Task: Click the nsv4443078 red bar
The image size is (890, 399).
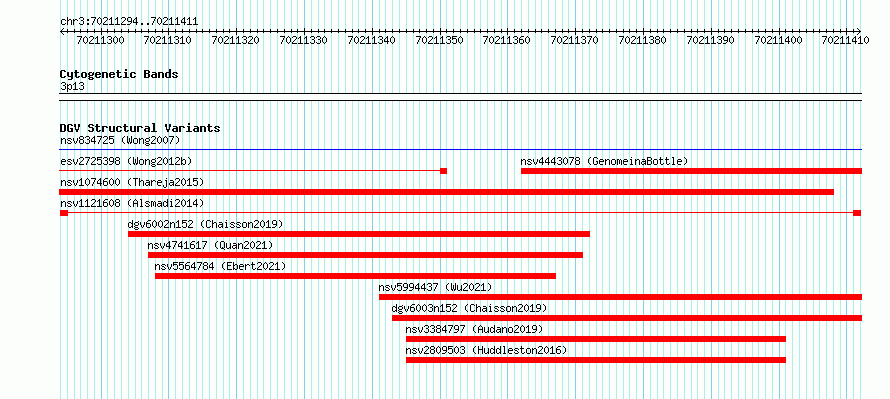Action: 691,171
